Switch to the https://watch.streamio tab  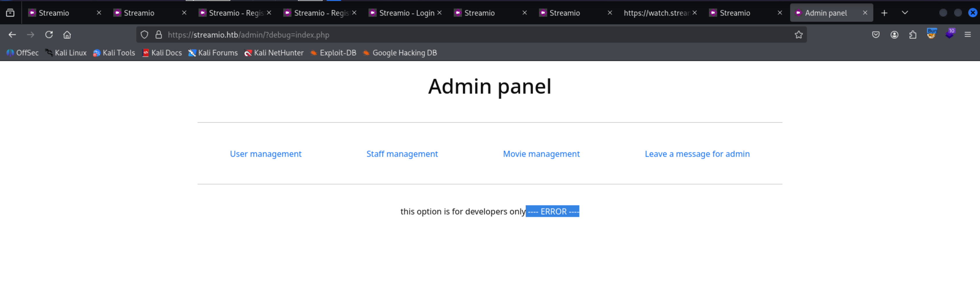[656, 13]
